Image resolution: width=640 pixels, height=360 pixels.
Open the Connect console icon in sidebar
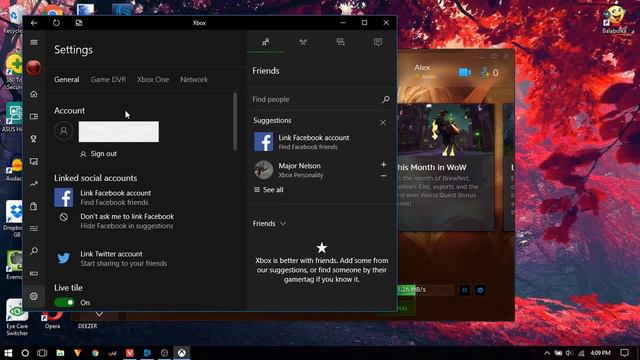pos(34,273)
